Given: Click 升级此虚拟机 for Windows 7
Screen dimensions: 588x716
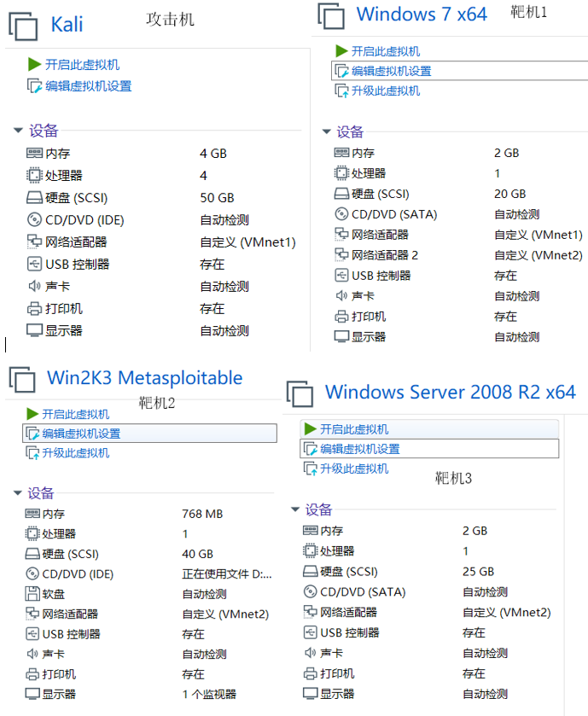Looking at the screenshot, I should click(x=385, y=90).
